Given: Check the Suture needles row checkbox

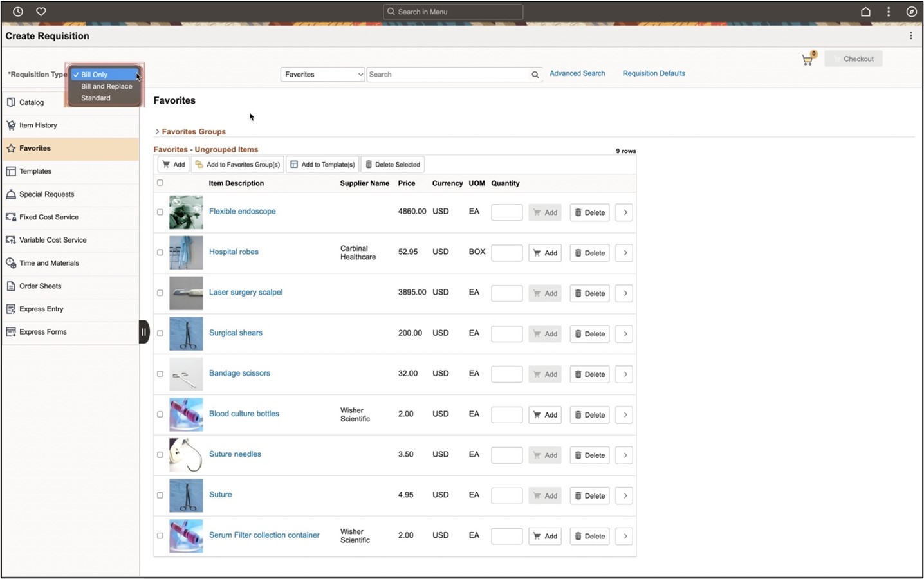Looking at the screenshot, I should tap(160, 455).
